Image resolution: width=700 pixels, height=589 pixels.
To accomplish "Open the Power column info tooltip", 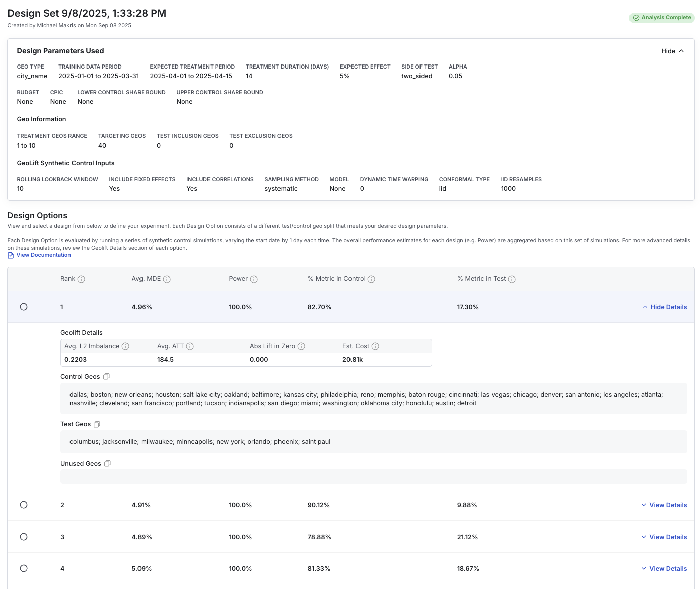I will (254, 279).
